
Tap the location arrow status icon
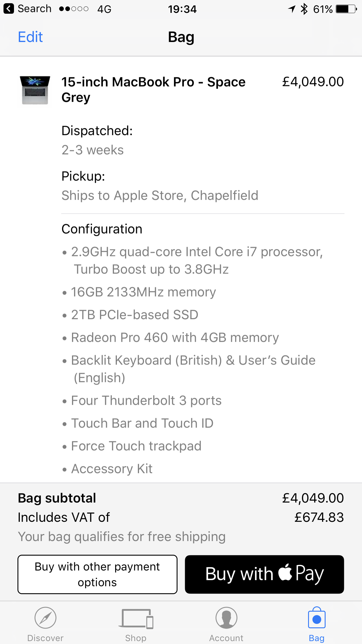(x=292, y=9)
